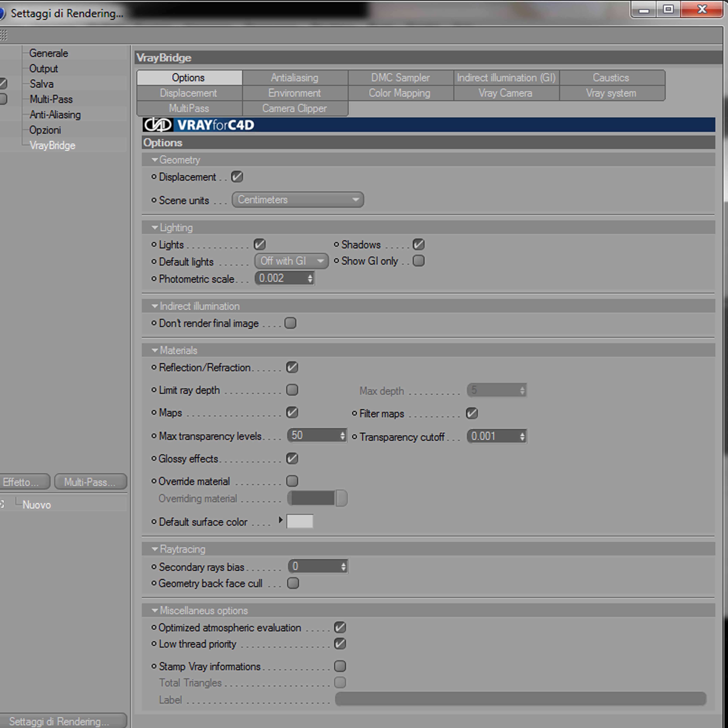The width and height of the screenshot is (728, 728).
Task: Collapse the Materials section
Action: (x=154, y=350)
